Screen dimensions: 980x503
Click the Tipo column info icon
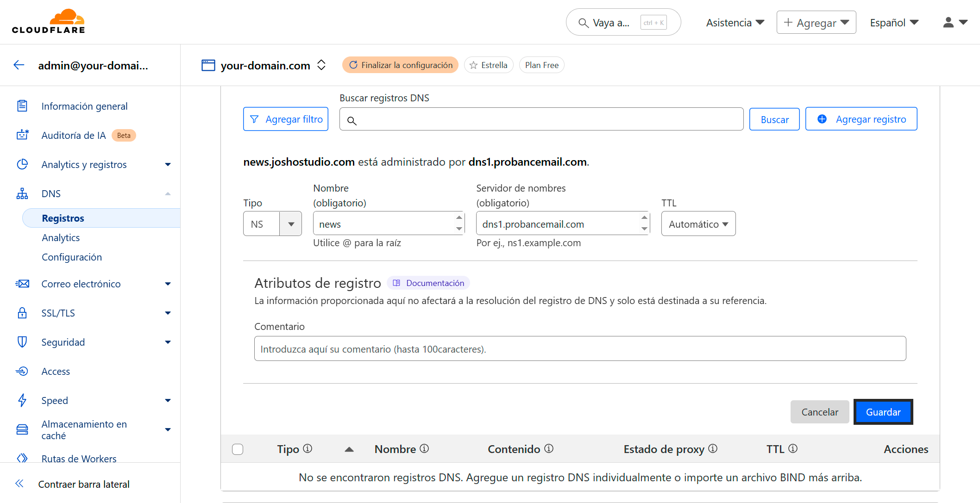click(308, 448)
